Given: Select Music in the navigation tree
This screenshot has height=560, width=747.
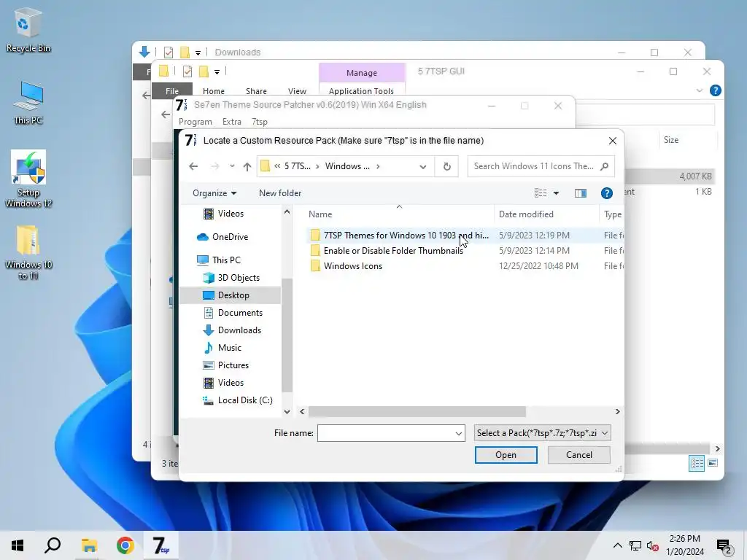Looking at the screenshot, I should click(230, 348).
